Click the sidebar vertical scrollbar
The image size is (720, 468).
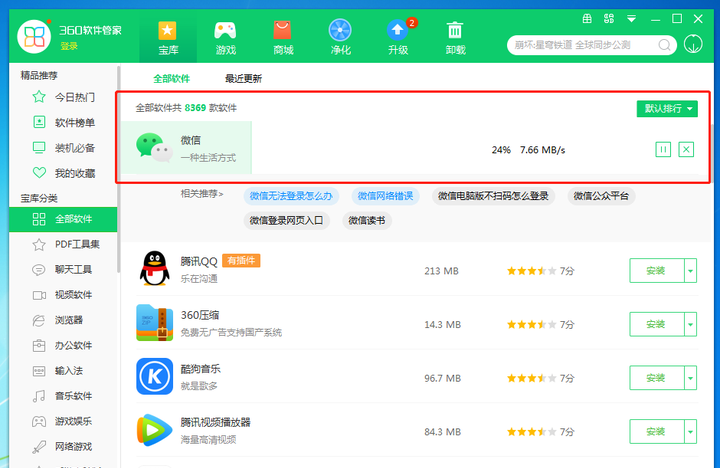pyautogui.click(x=118, y=170)
